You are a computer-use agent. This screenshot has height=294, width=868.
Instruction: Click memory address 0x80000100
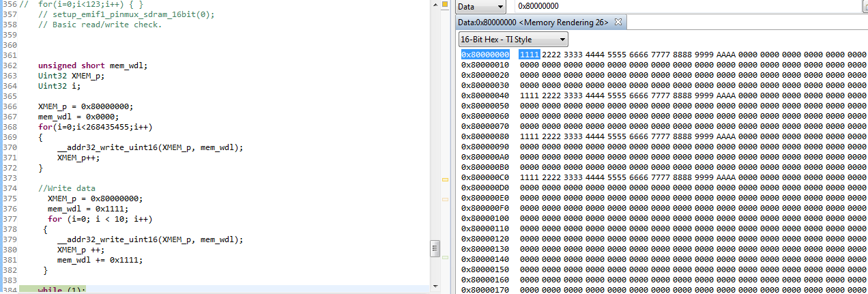(485, 218)
